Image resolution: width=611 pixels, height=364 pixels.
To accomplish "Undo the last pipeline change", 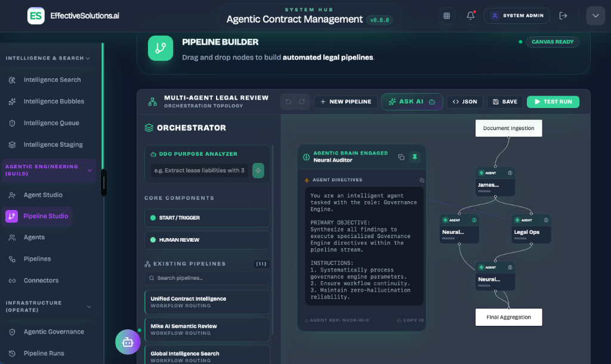I will [288, 101].
